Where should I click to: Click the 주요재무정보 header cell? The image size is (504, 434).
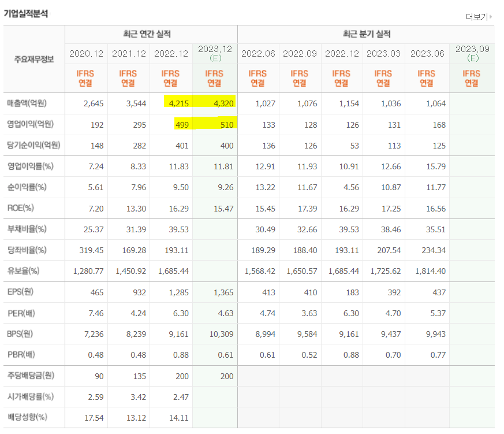(x=34, y=59)
